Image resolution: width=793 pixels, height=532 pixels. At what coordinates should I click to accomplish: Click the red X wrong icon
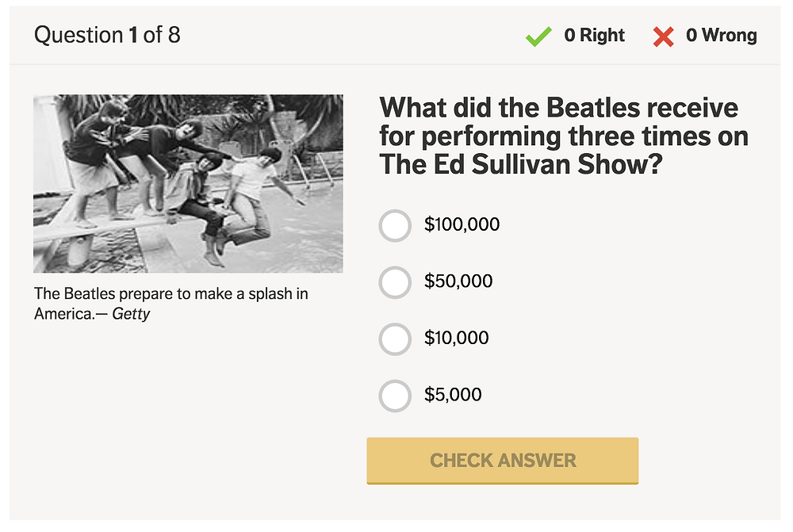click(663, 37)
